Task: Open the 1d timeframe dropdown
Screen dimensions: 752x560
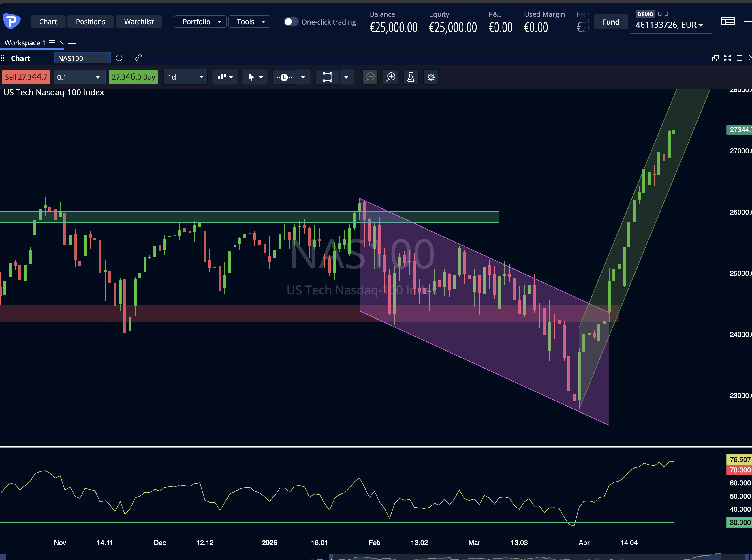Action: coord(185,77)
